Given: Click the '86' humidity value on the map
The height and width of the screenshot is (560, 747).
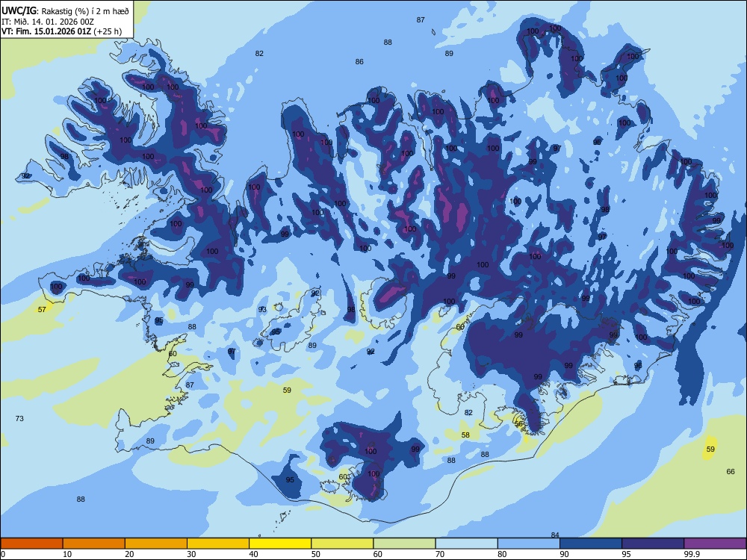Looking at the screenshot, I should 359,61.
